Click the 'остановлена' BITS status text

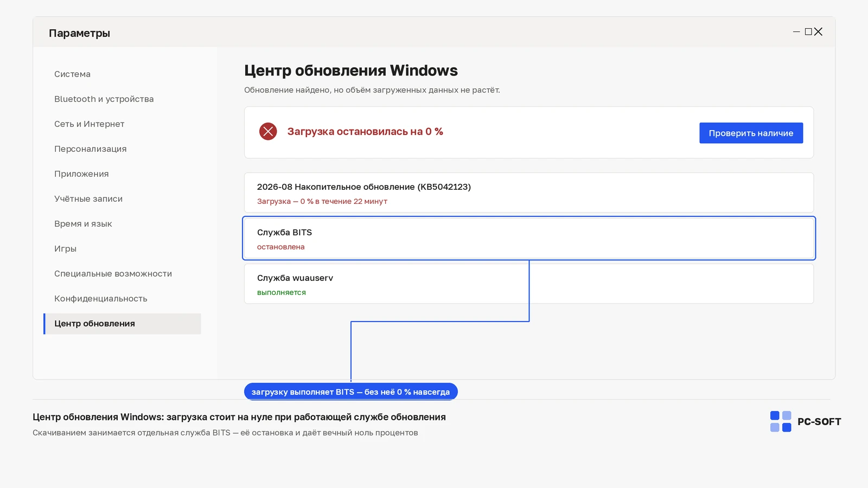[280, 247]
